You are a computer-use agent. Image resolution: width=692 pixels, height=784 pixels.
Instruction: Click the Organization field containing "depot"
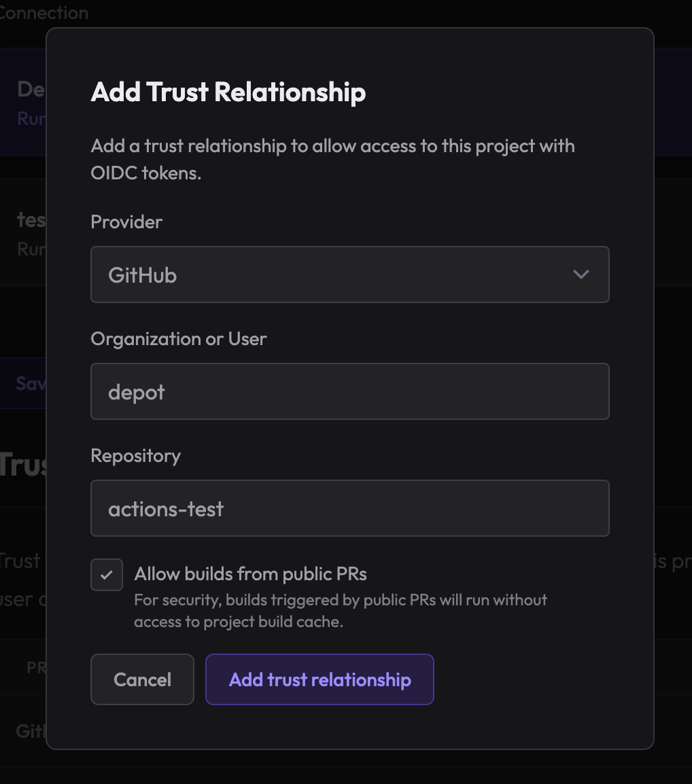pos(349,391)
